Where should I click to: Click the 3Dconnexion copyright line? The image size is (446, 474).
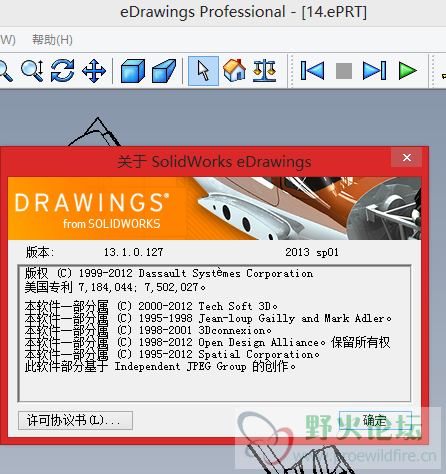[x=148, y=330]
